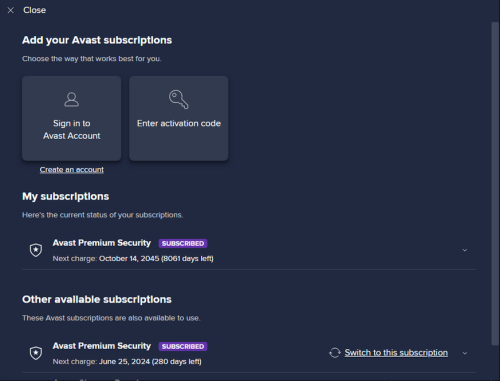Choose the Enter activation code label
500x381 pixels.
click(179, 123)
